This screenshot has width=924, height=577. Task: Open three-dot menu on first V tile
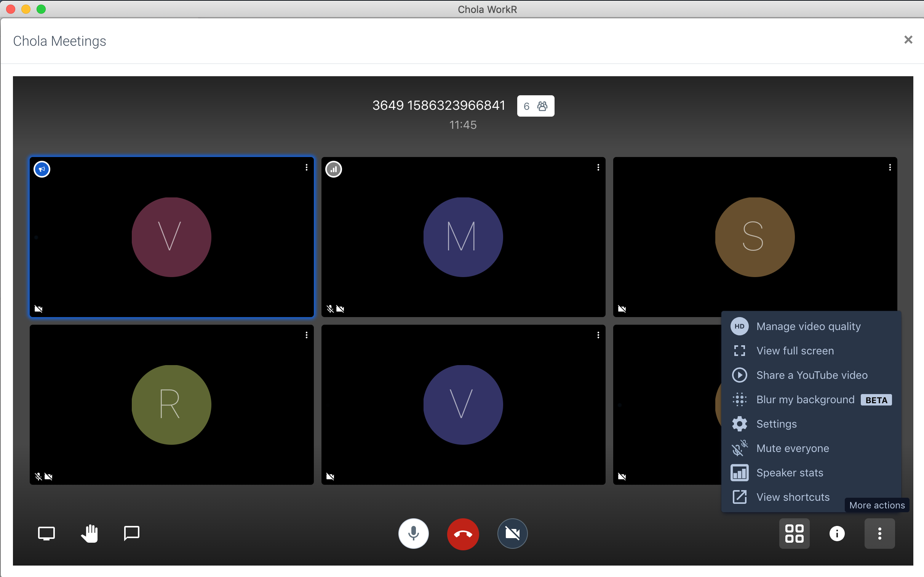coord(306,168)
